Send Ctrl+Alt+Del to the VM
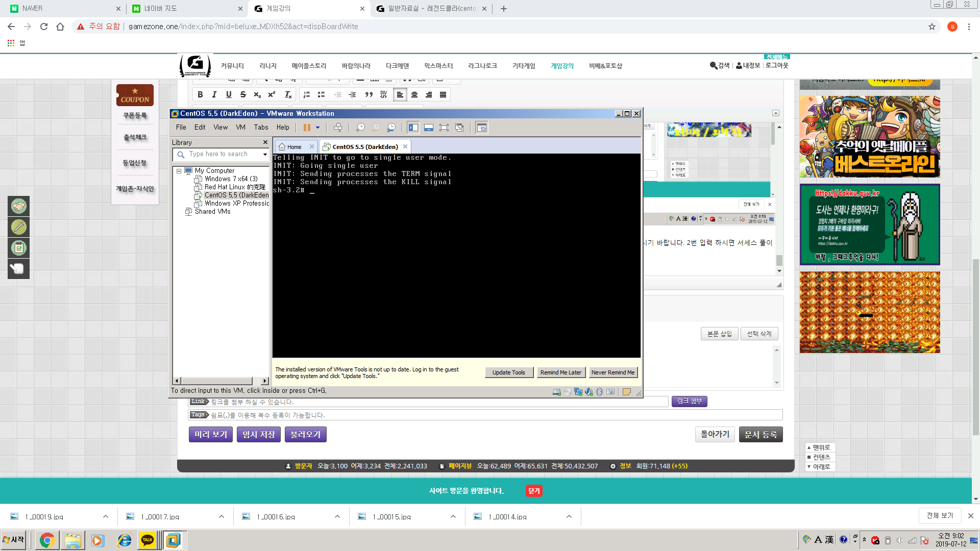The image size is (980, 551). tap(338, 128)
